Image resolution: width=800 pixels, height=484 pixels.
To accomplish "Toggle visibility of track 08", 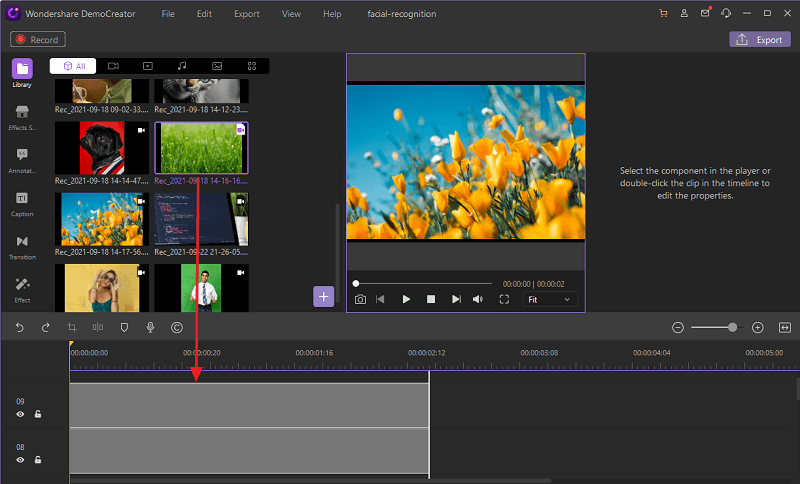I will (20, 460).
